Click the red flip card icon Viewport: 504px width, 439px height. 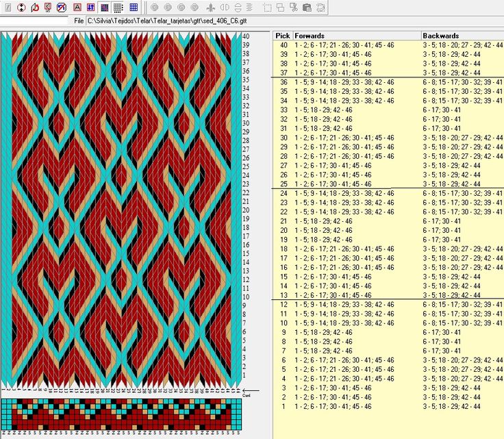point(48,7)
